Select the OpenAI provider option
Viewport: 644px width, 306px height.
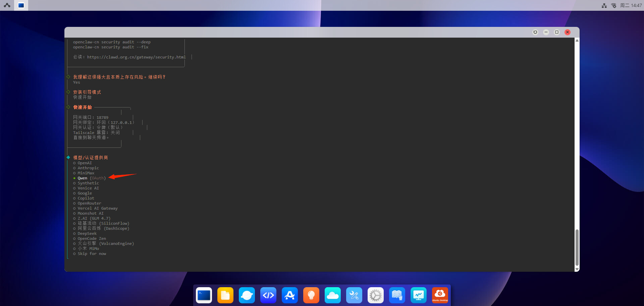pos(85,163)
